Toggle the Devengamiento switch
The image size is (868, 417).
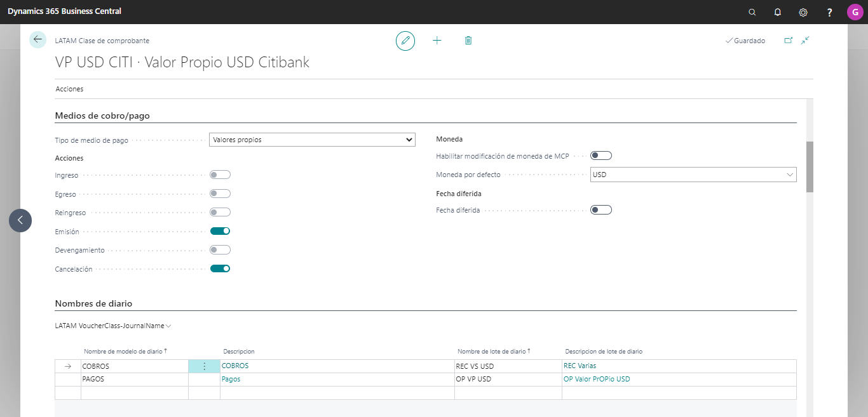[220, 250]
